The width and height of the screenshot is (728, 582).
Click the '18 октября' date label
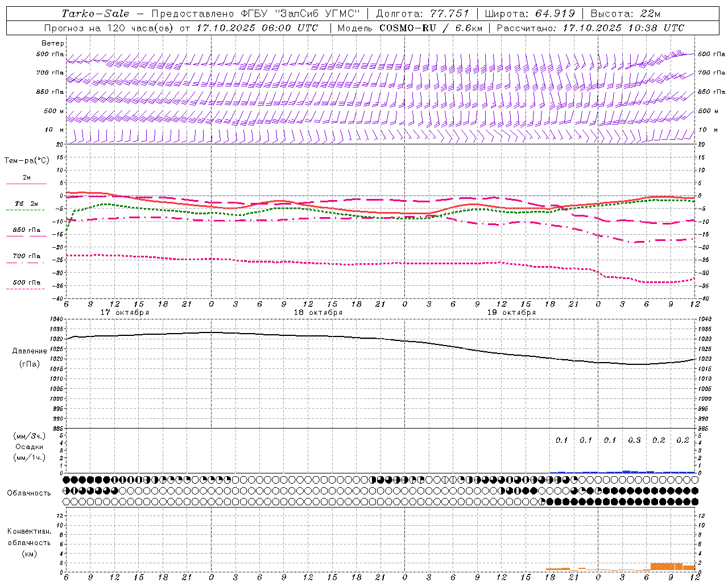[318, 313]
